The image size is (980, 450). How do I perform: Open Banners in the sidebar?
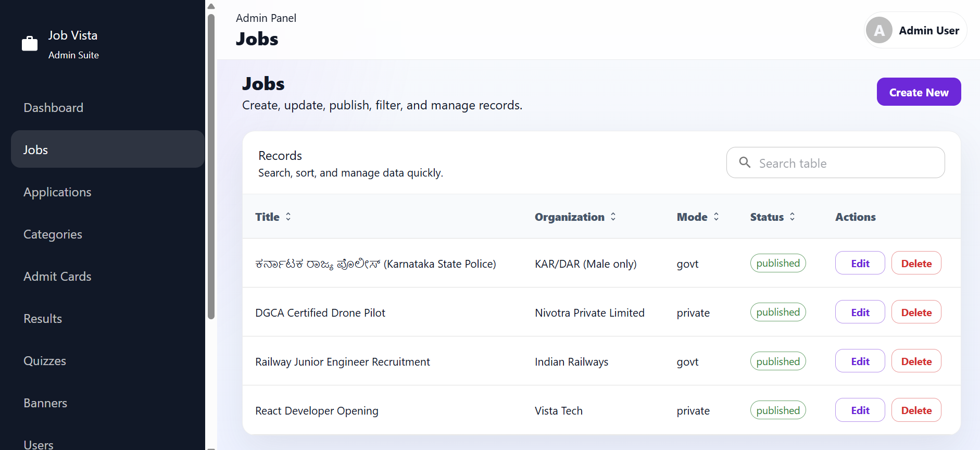click(108, 403)
